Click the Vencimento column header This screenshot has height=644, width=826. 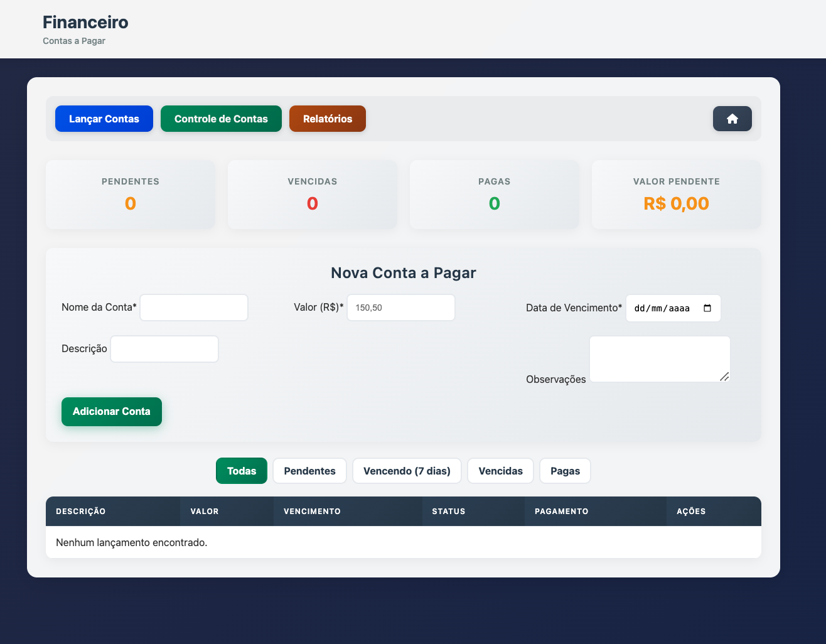(x=312, y=512)
